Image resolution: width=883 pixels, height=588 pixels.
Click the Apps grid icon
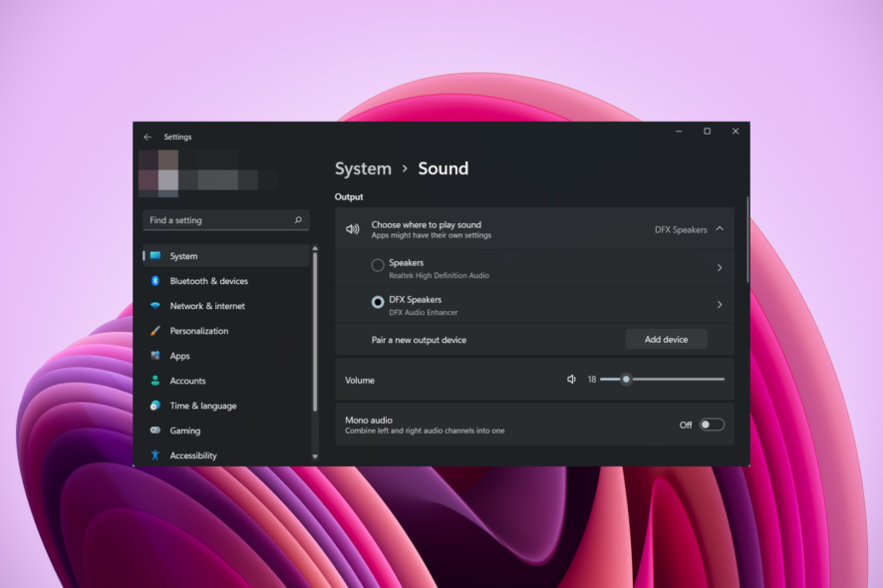point(155,356)
